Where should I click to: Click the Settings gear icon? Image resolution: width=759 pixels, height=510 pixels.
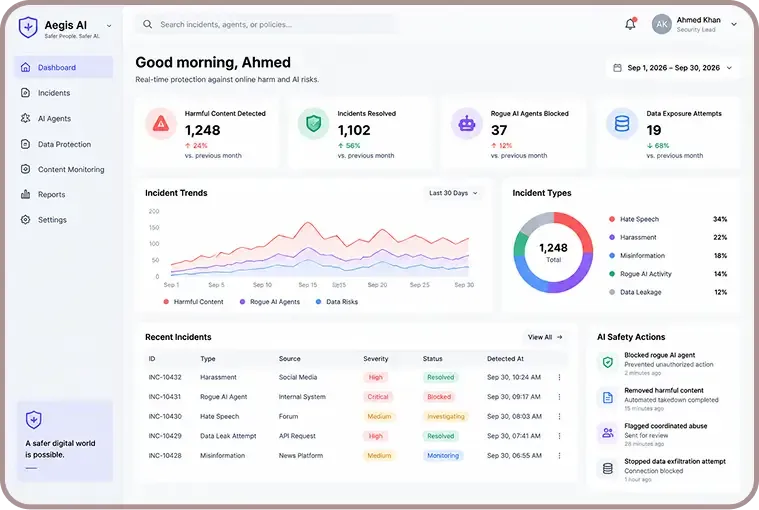click(26, 220)
